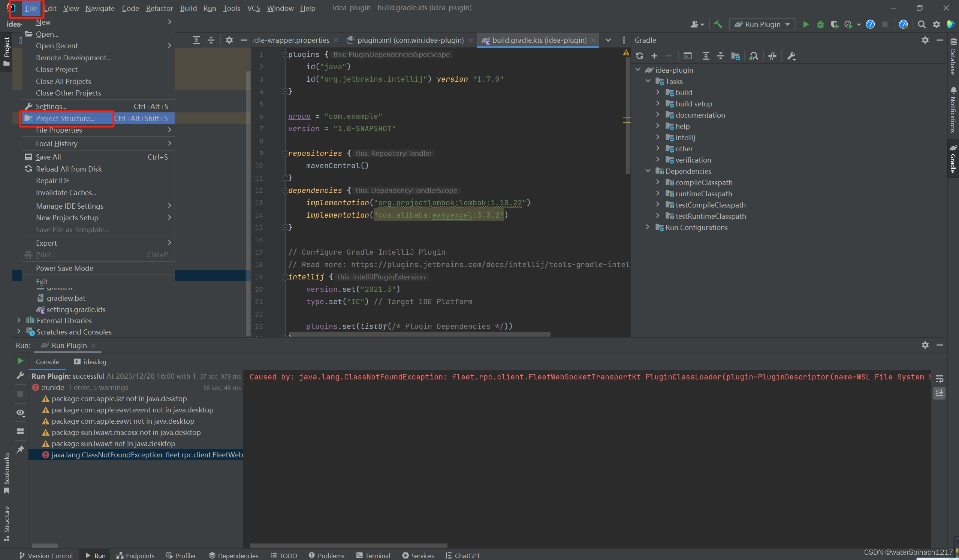Open Terminal tool window button
Image resolution: width=959 pixels, height=560 pixels.
point(373,556)
